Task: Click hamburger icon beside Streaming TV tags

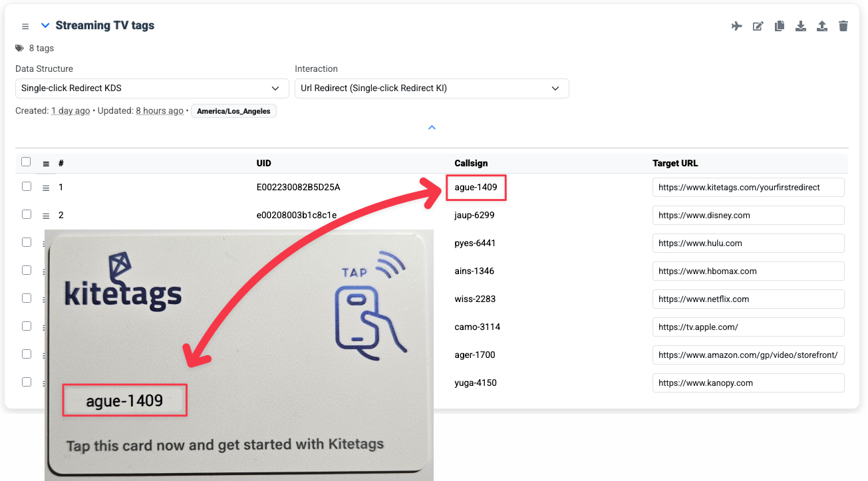Action: pyautogui.click(x=25, y=26)
